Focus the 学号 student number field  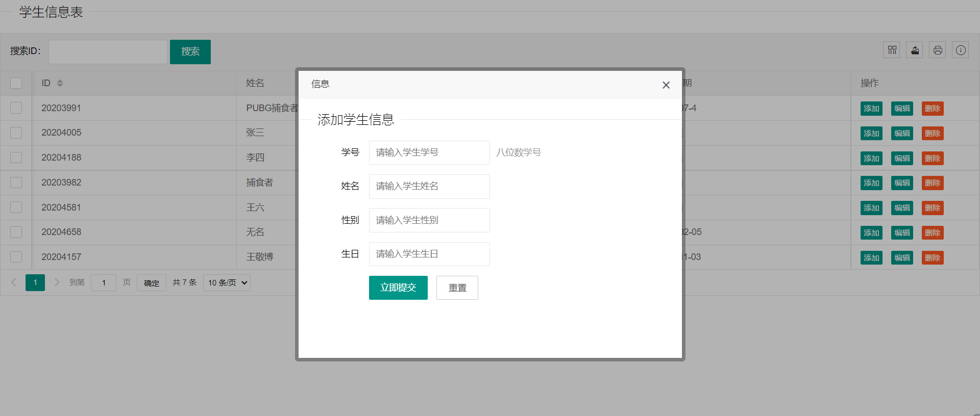point(429,152)
